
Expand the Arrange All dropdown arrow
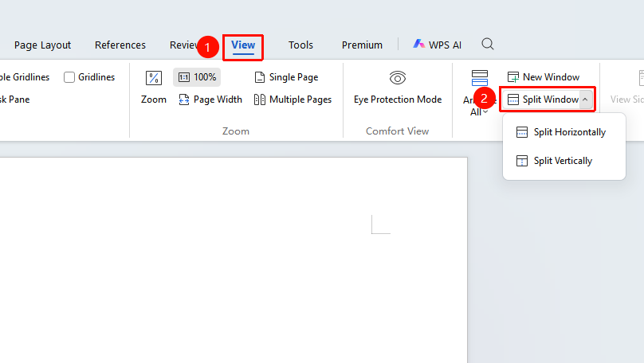click(x=485, y=112)
